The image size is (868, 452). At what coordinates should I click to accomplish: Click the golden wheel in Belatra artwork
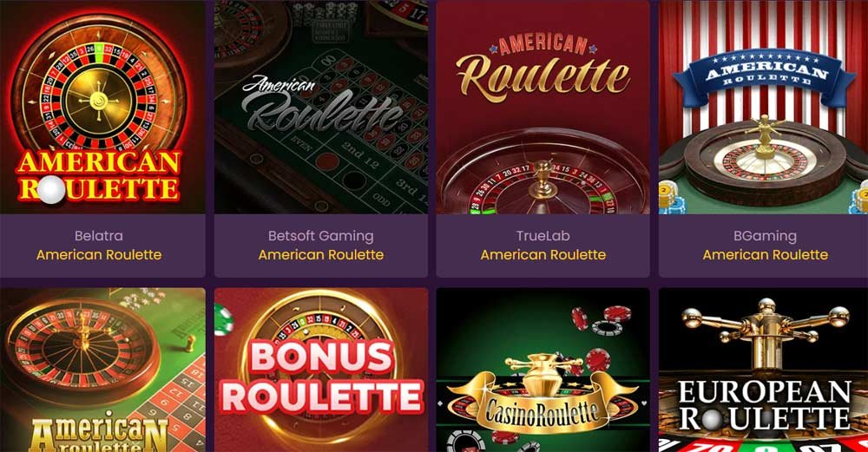100,102
